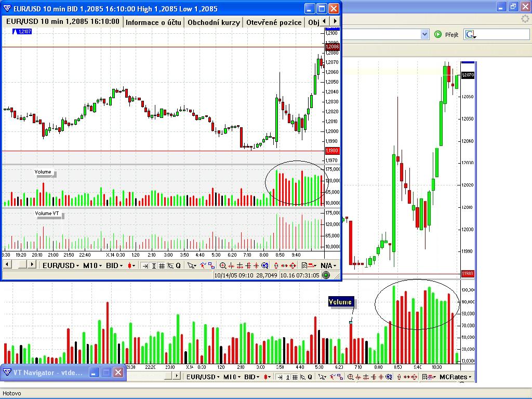Open EUR/USD symbol dropdown in background chart toolbar

[203, 377]
